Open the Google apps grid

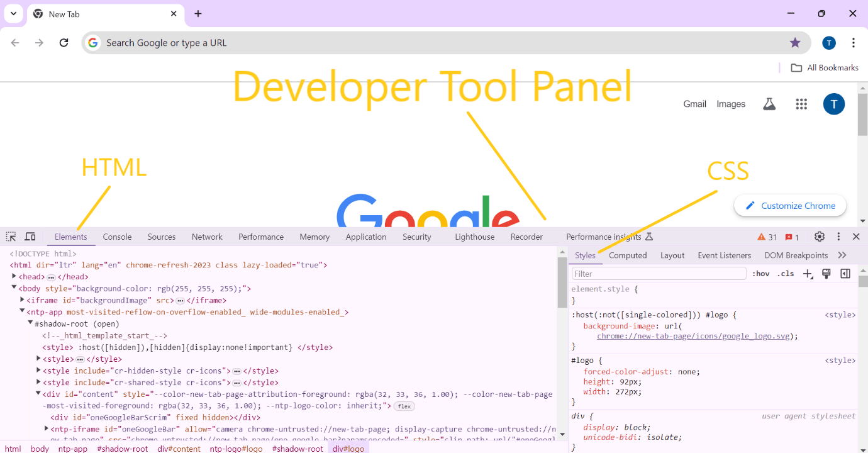click(801, 104)
